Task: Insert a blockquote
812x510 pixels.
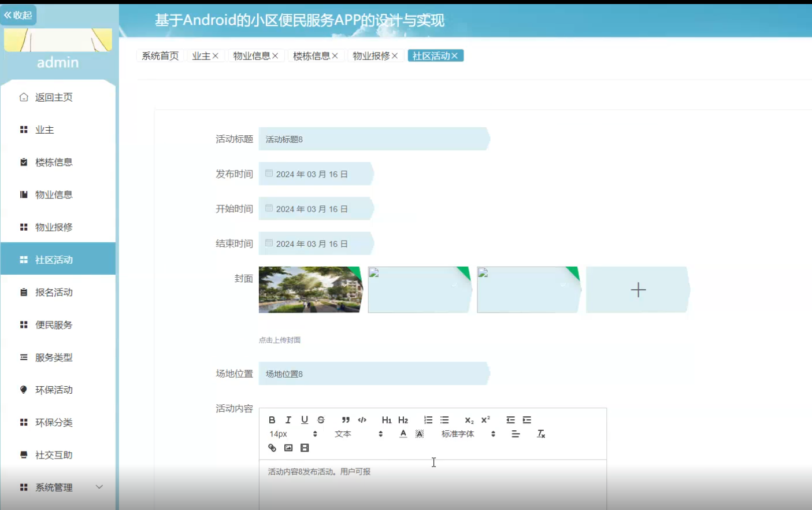Action: click(346, 420)
